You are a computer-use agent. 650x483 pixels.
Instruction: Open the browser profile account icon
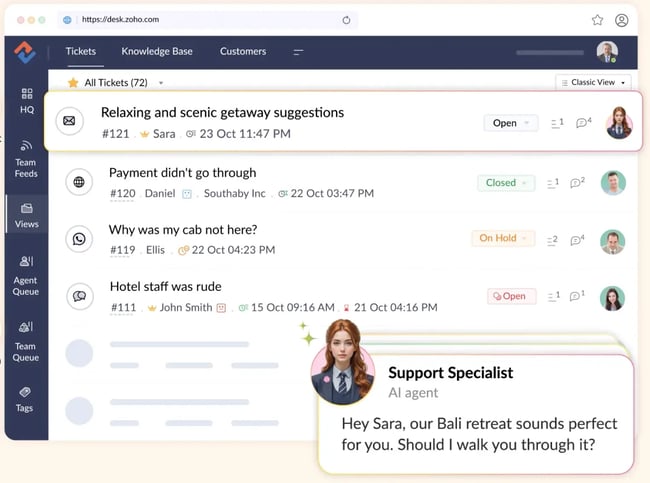(x=621, y=20)
